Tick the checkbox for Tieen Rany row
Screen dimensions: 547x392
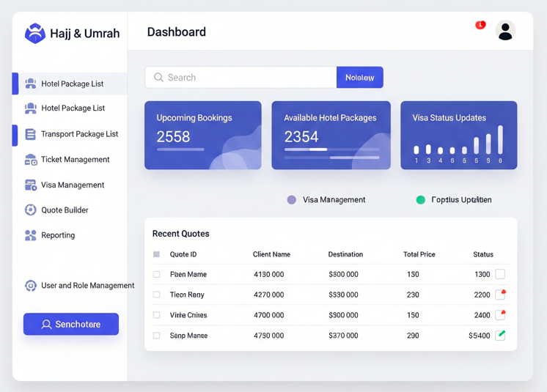pyautogui.click(x=156, y=295)
